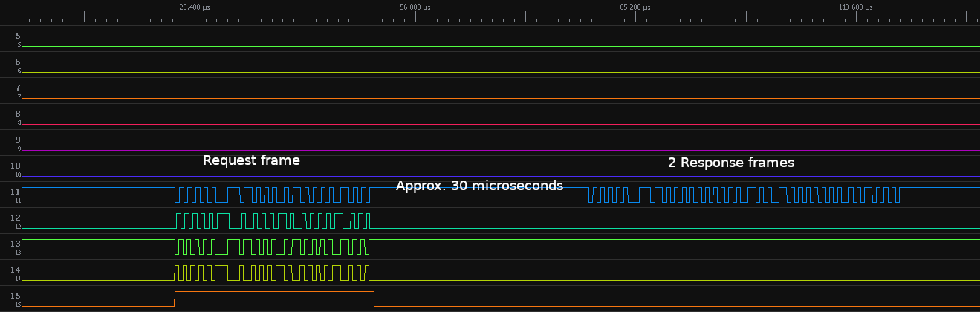This screenshot has height=312, width=980.
Task: Click the channel 14 row label
Action: [x=16, y=270]
